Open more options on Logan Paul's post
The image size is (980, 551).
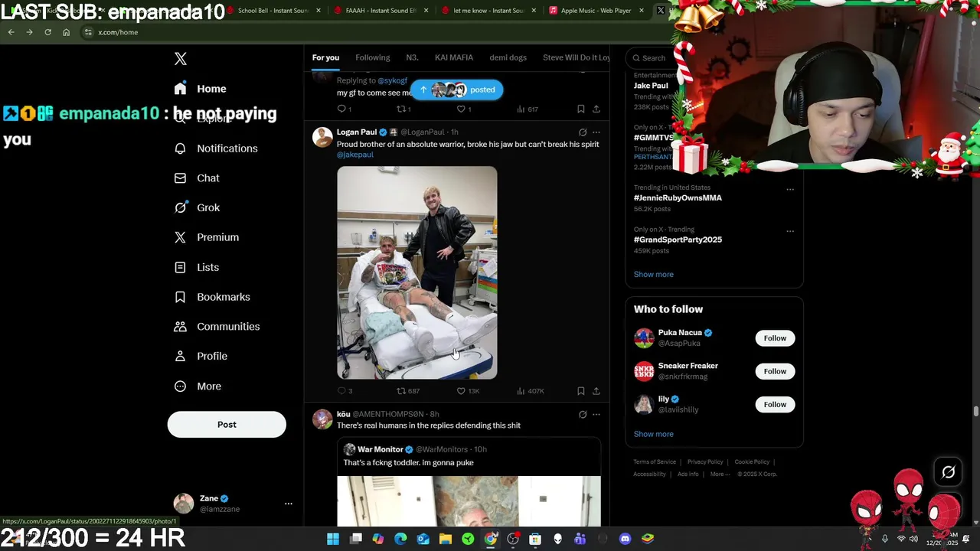point(596,132)
